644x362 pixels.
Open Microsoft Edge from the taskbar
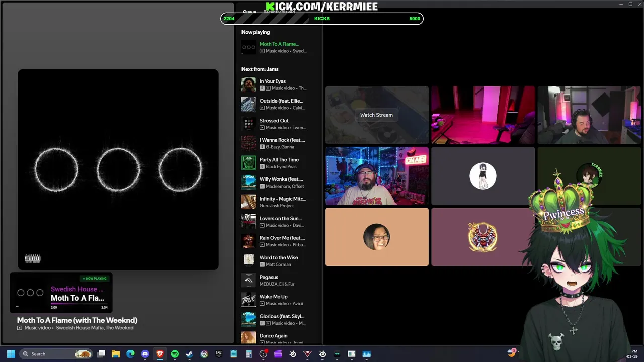point(130,354)
